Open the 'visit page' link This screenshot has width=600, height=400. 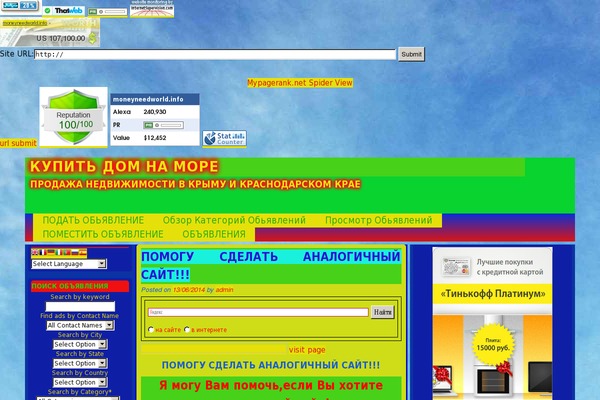pyautogui.click(x=307, y=350)
